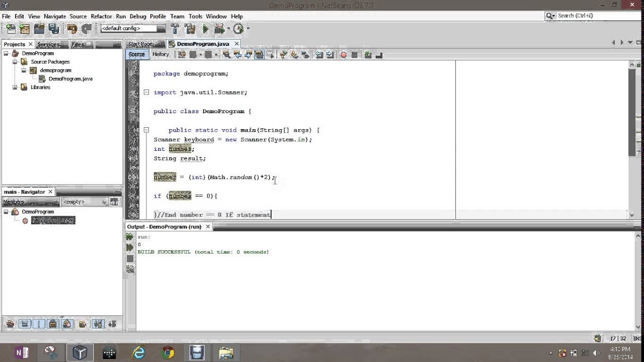
Task: Toggle Show Non-Public Members in the Navigator
Action: coord(53,324)
